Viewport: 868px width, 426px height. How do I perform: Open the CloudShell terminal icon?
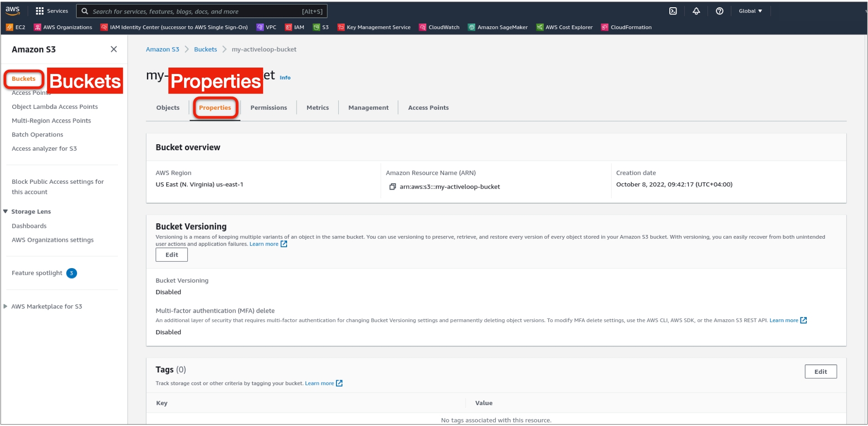(673, 11)
